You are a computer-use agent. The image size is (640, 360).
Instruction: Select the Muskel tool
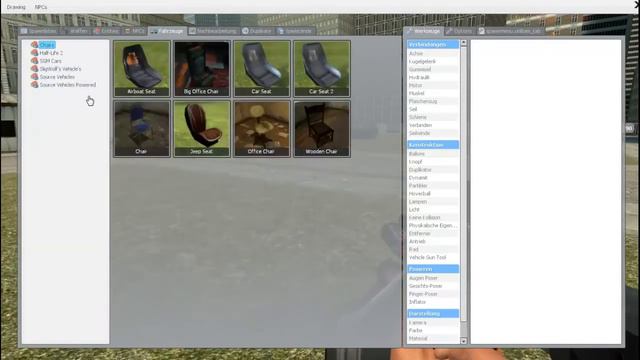433,93
